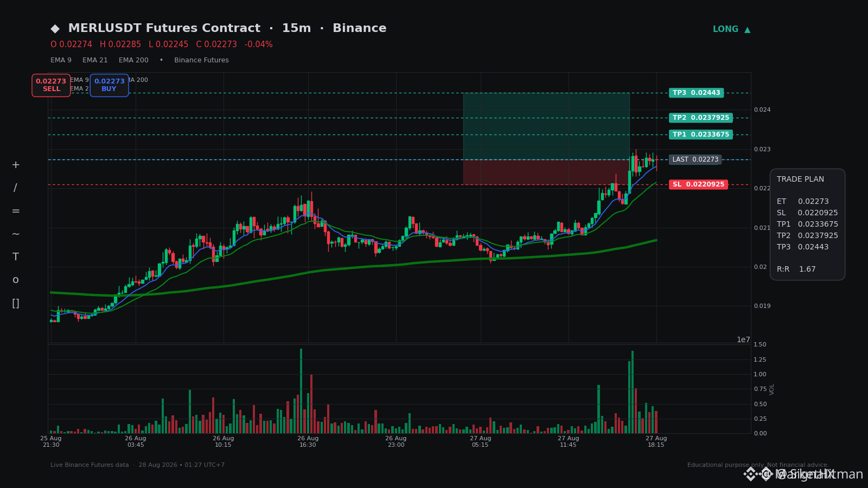Click the EMA 21 label below OHLC values
The width and height of the screenshot is (868, 488).
pos(95,60)
